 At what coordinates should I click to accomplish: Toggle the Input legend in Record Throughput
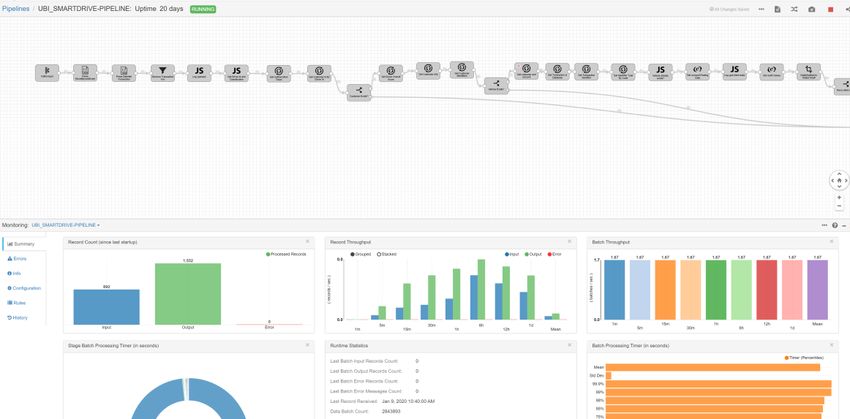(512, 254)
